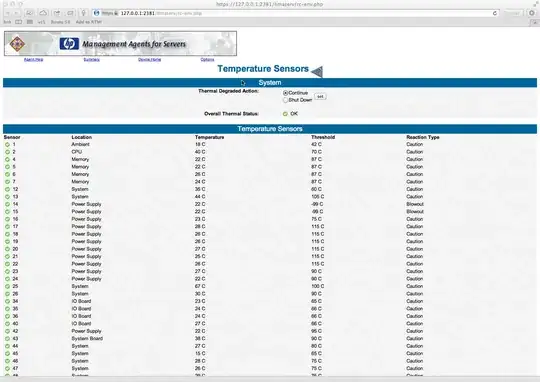Image resolution: width=540 pixels, height=382 pixels.
Task: Click the share icon in browser toolbar
Action: pos(57,13)
